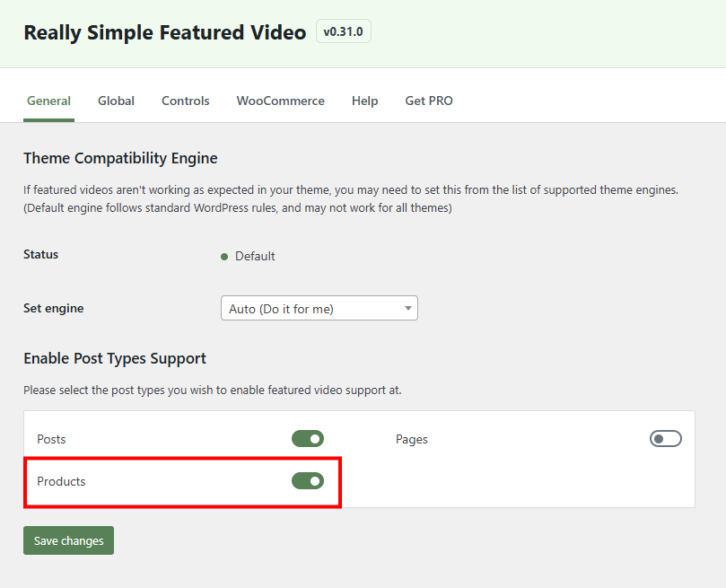Go to the Get PRO tab

coord(428,101)
